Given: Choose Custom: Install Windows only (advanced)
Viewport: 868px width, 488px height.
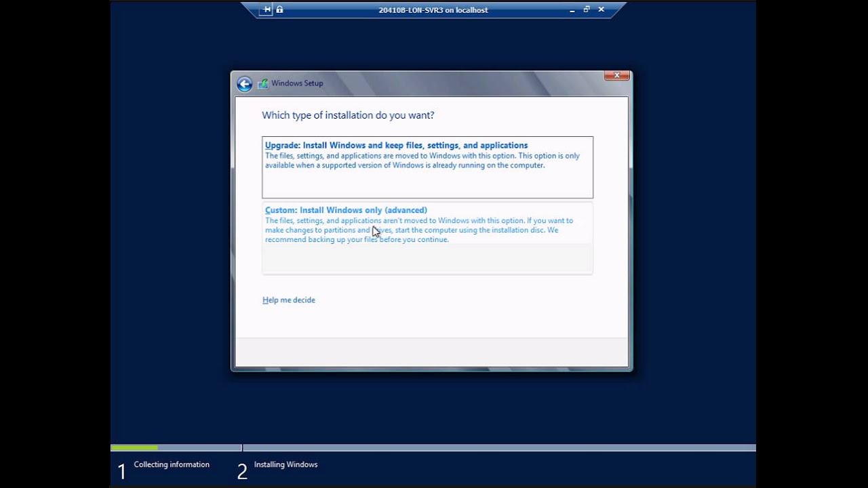Looking at the screenshot, I should 427,238.
